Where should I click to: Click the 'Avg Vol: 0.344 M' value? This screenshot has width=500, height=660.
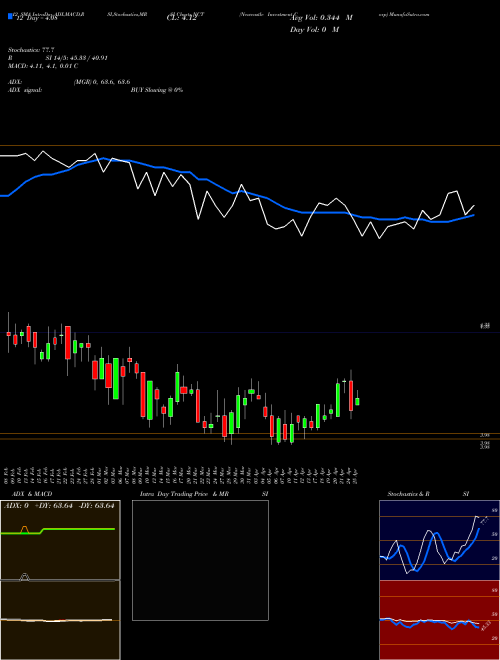321,18
